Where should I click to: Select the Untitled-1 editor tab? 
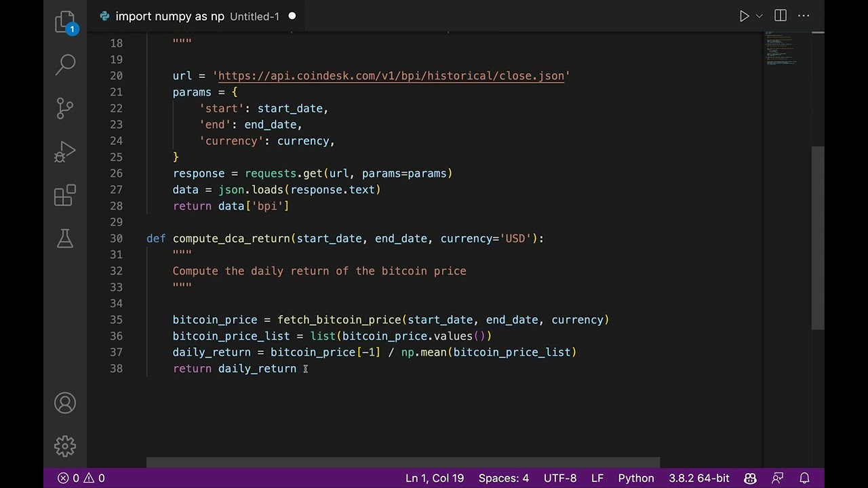(x=197, y=16)
